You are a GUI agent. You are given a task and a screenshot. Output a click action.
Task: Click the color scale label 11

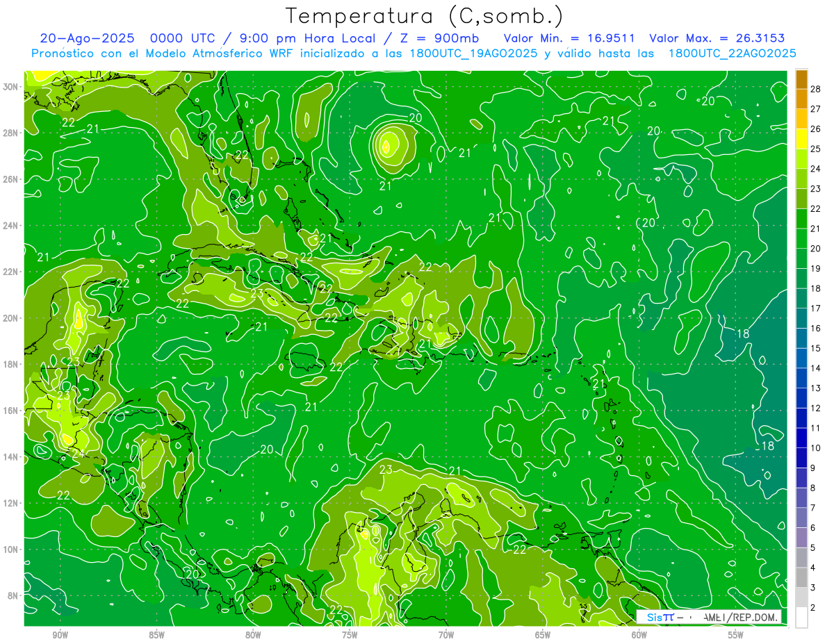816,428
